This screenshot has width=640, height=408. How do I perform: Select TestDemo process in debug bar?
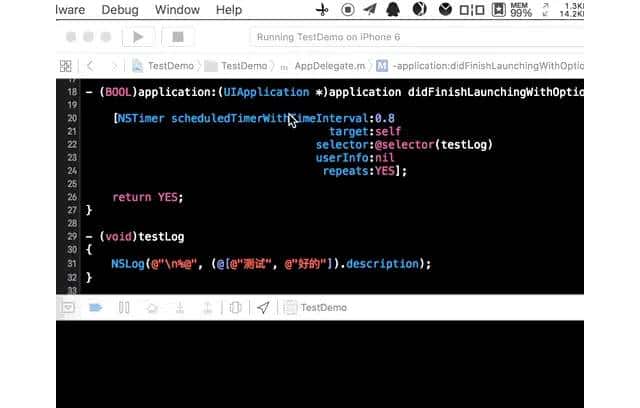(316, 308)
